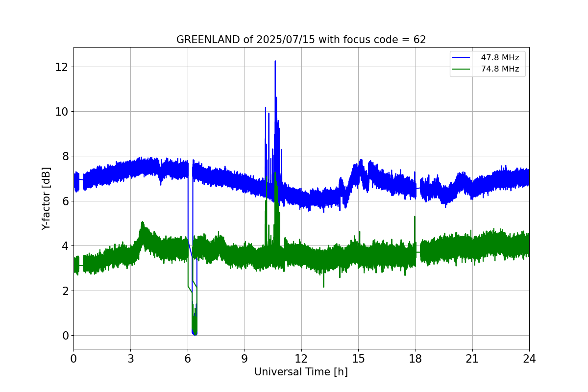Click y-axis tick label '2'
The height and width of the screenshot is (392, 588).
pos(65,291)
